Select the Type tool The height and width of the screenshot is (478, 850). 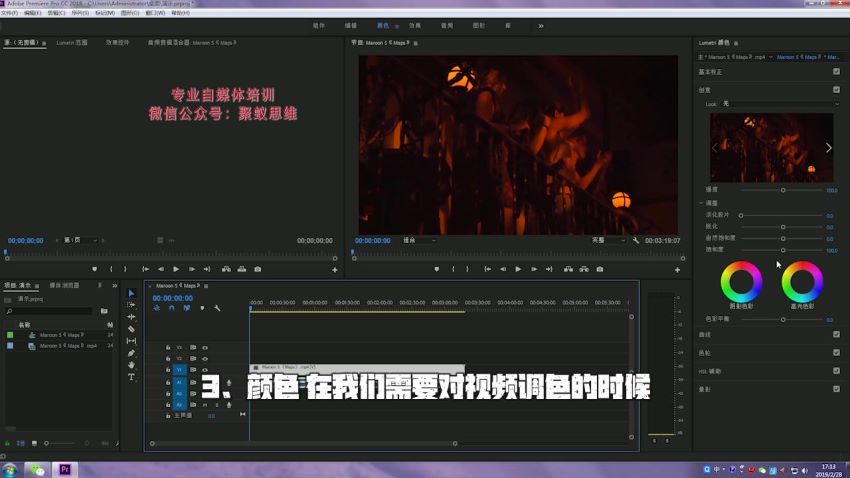(x=131, y=377)
